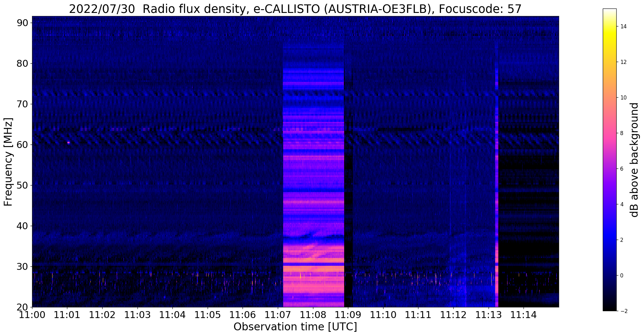Click the 11:08 time tick label
Image resolution: width=644 pixels, height=336 pixels.
tap(313, 315)
